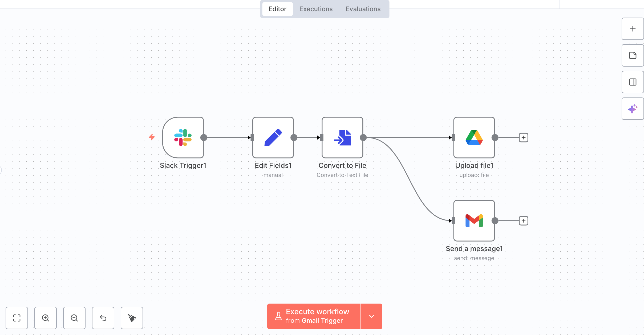Switch to the Evaluations tab
This screenshot has width=644, height=335.
pyautogui.click(x=363, y=9)
